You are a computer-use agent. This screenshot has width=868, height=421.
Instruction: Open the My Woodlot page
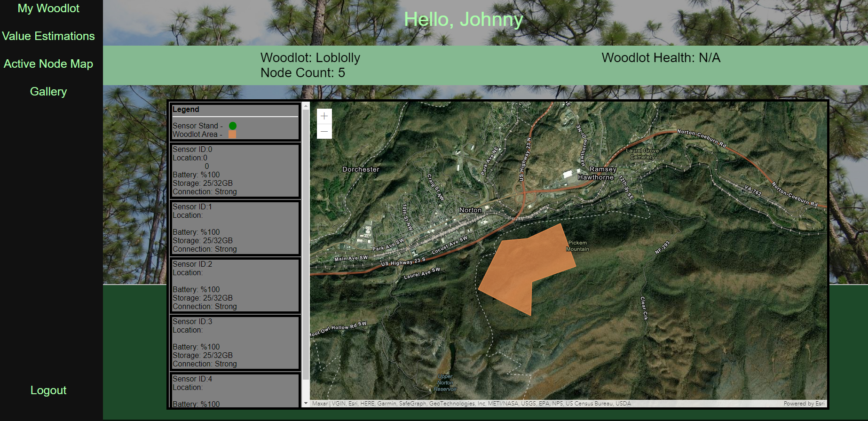[48, 8]
